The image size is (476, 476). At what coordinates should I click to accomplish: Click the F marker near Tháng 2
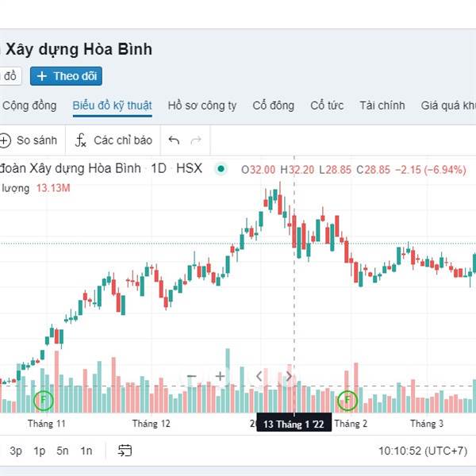[347, 400]
